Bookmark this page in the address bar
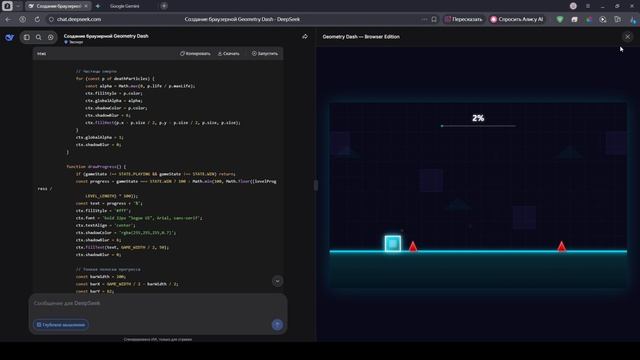The image size is (640, 360). tap(434, 19)
